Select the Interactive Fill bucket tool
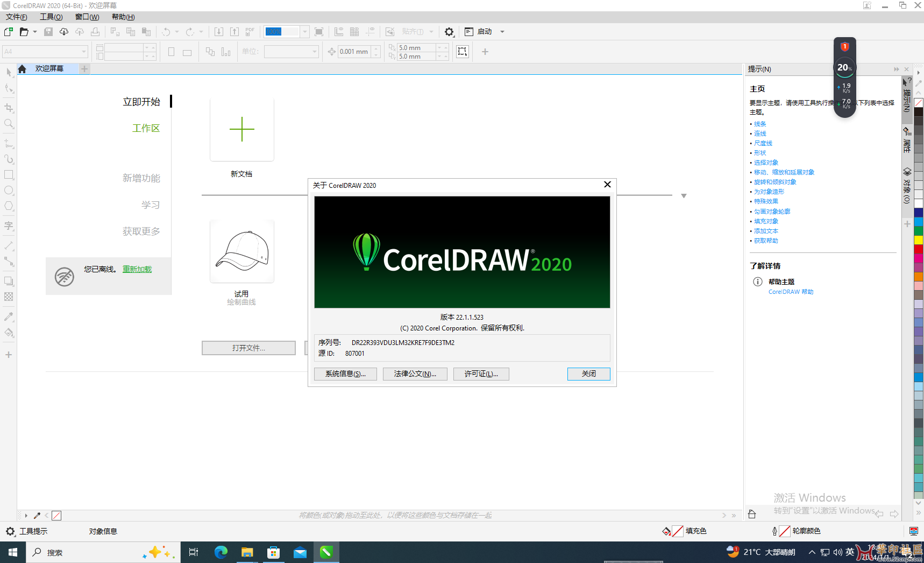The height and width of the screenshot is (563, 924). pos(9,332)
